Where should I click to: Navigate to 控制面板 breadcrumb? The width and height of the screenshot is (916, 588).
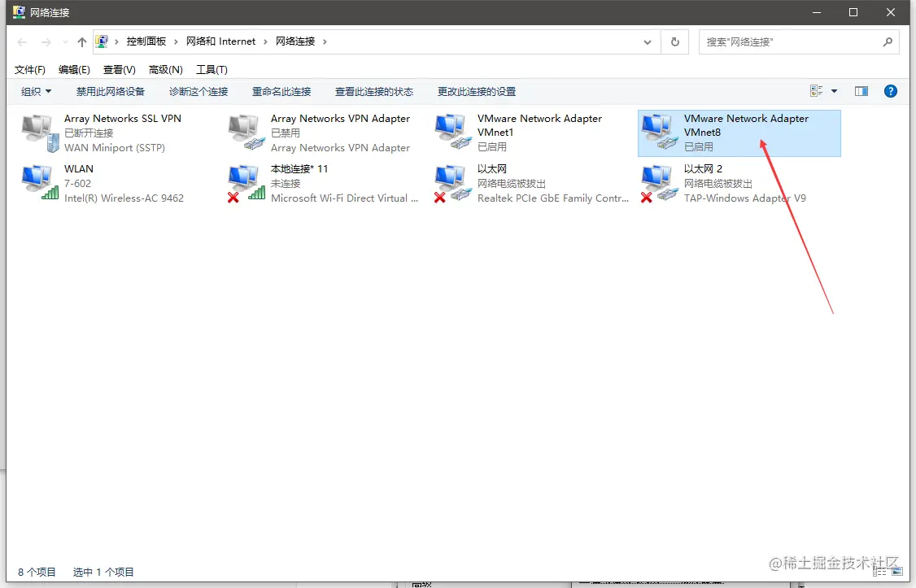pos(146,41)
